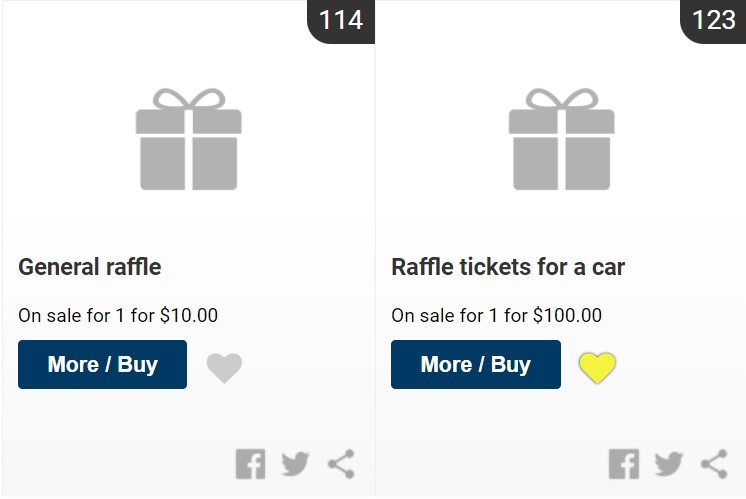This screenshot has width=746, height=499.
Task: Click the item number badge 123
Action: click(x=713, y=20)
